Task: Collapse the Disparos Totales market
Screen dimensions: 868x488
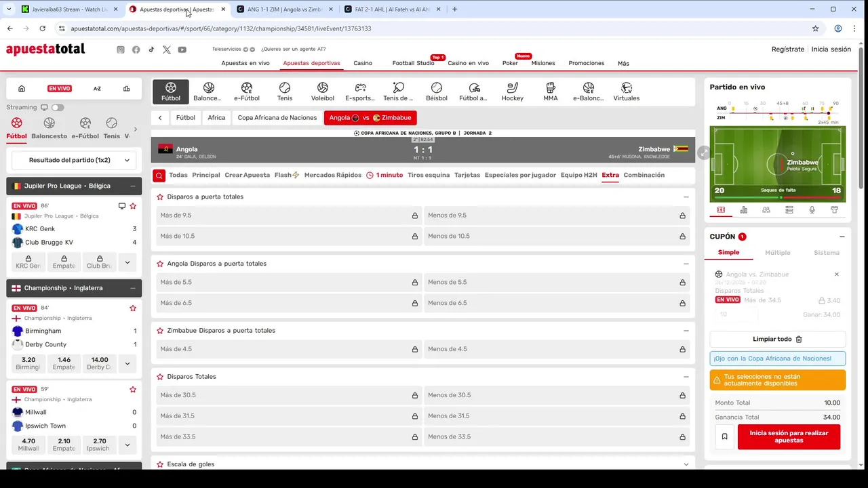Action: click(686, 377)
